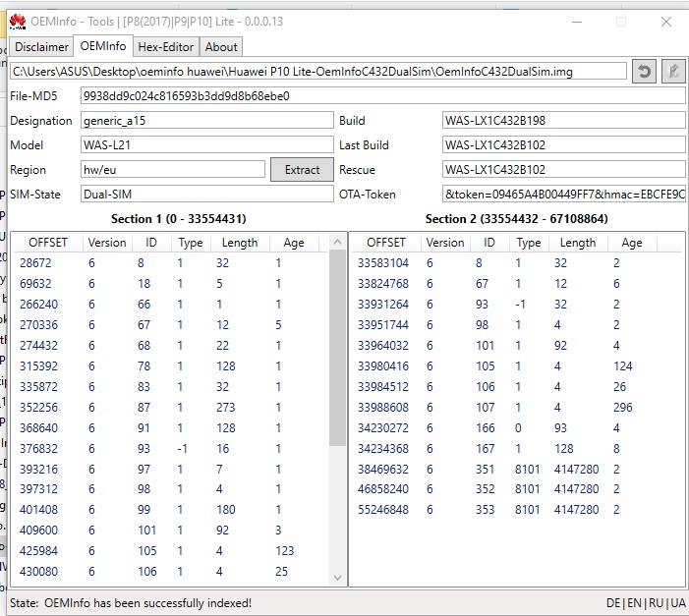Sort Section 1 by ID column header

point(151,243)
